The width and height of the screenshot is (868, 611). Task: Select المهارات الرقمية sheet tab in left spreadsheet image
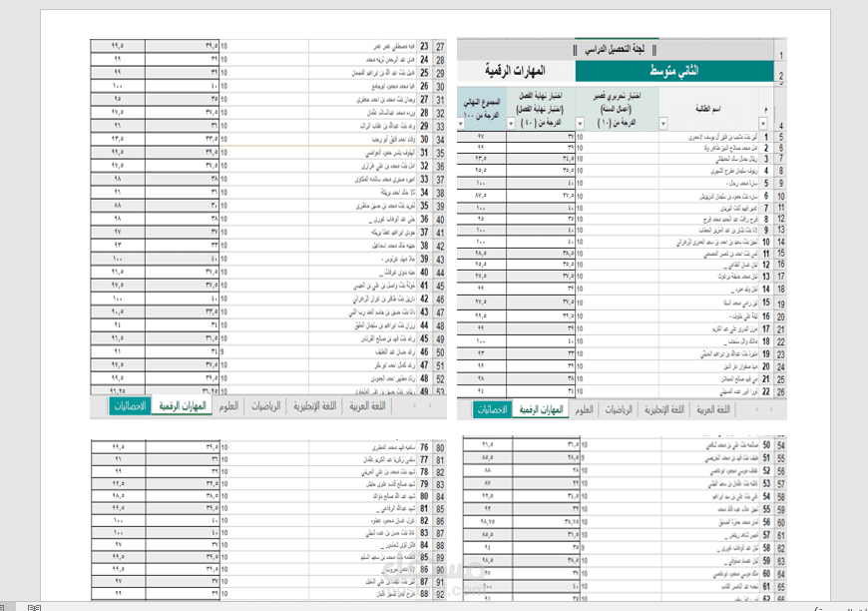tap(183, 406)
